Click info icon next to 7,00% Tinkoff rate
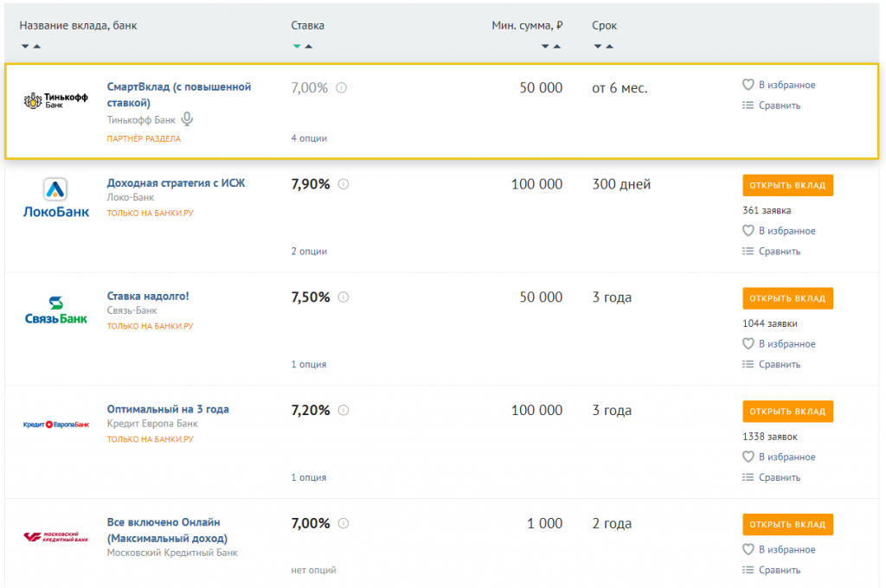This screenshot has height=588, width=886. [341, 87]
